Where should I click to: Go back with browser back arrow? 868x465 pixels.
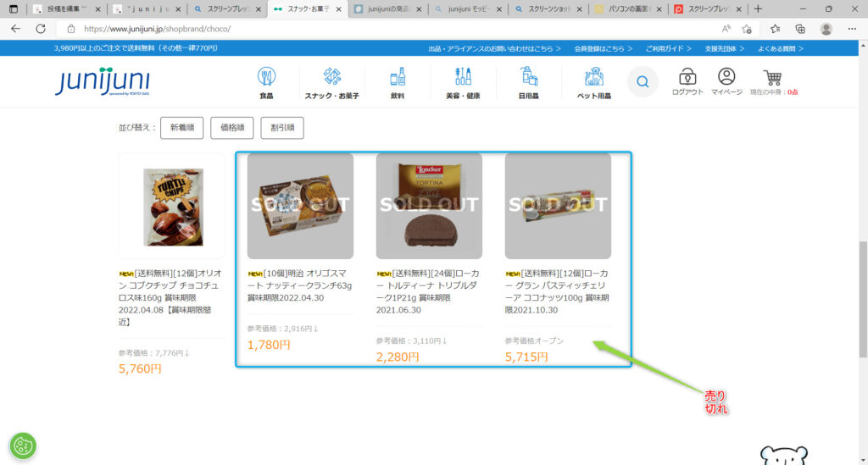click(15, 29)
